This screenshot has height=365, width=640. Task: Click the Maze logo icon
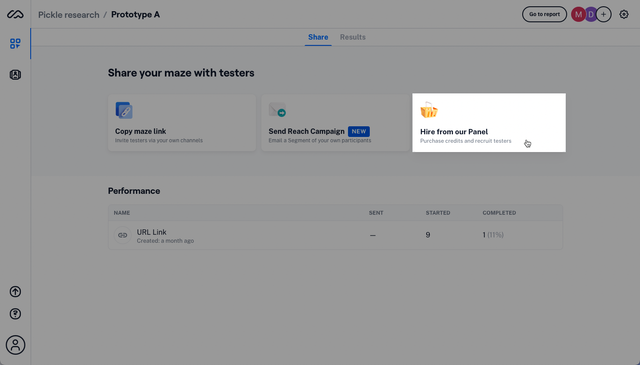15,15
